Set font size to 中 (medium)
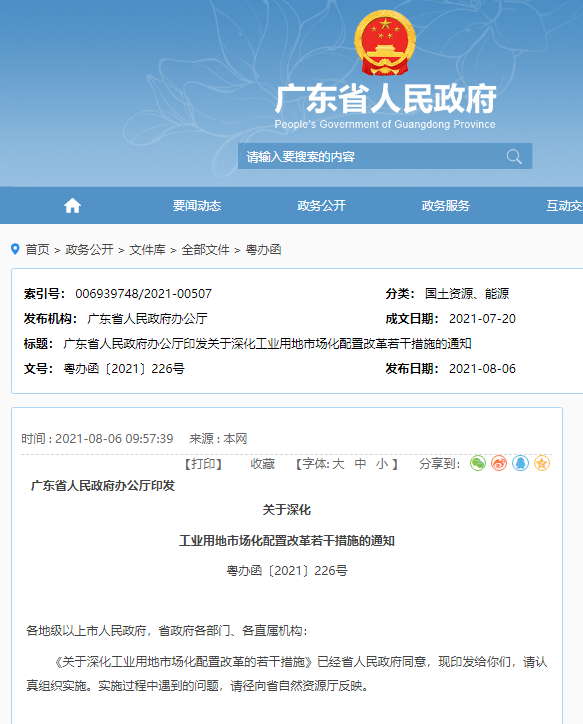 pyautogui.click(x=360, y=464)
